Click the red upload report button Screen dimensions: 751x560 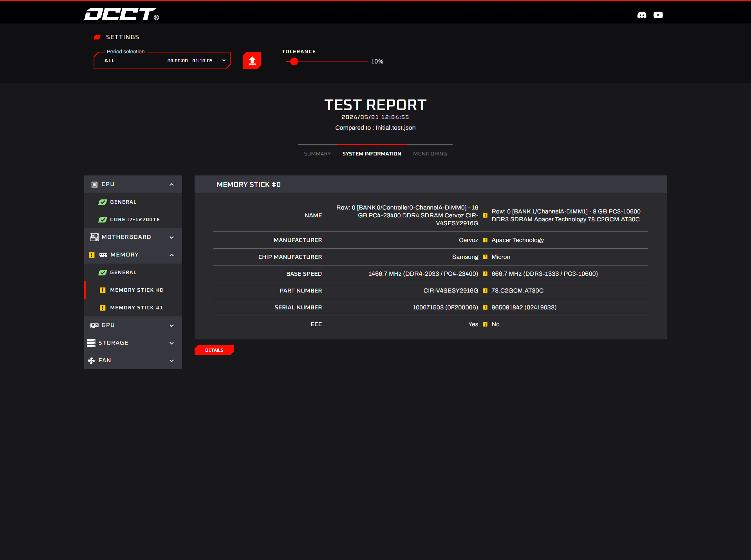point(252,60)
